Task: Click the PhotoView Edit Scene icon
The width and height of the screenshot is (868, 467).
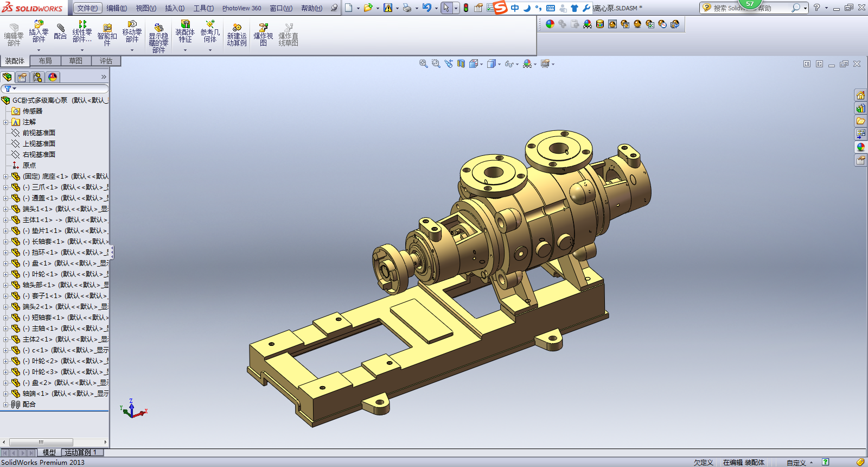Action: [588, 24]
